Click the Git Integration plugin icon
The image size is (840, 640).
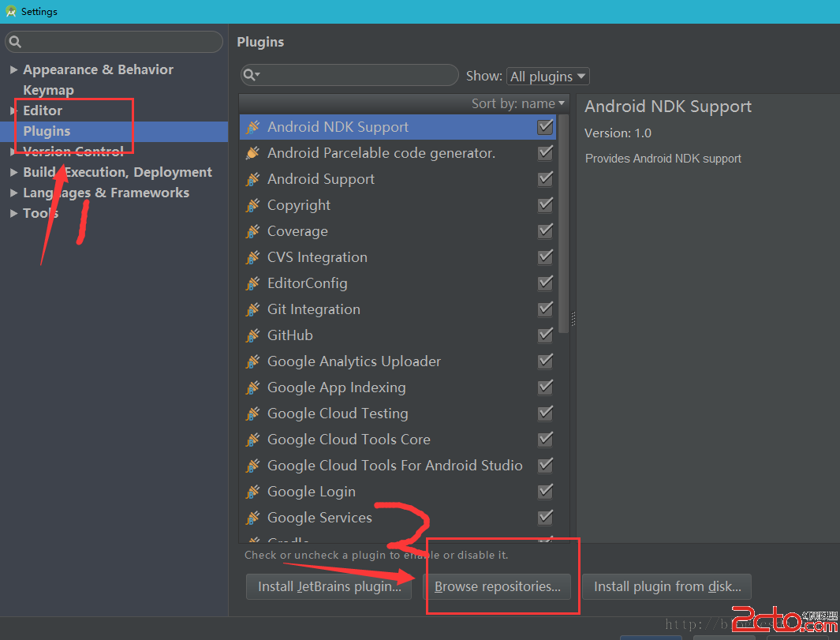252,309
